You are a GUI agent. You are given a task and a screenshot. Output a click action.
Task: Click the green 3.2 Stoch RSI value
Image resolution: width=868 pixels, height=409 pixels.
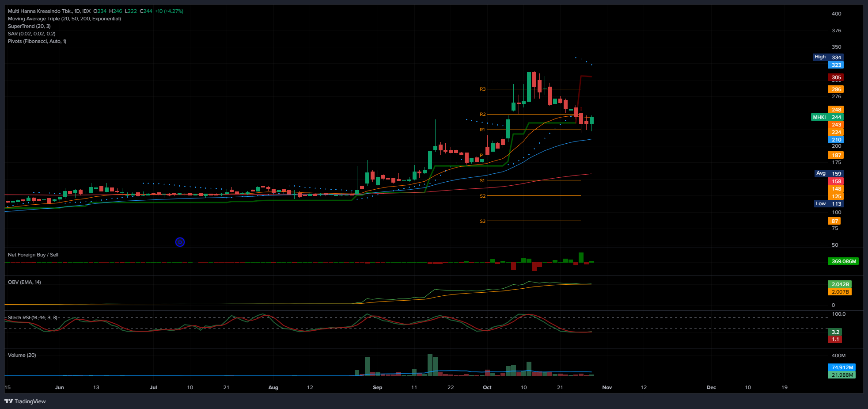[x=835, y=332]
